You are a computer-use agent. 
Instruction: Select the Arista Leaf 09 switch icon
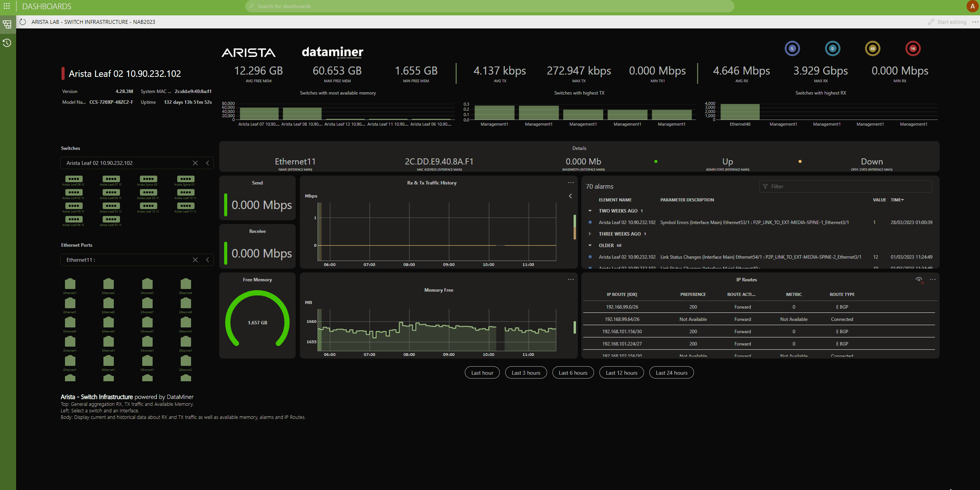[x=73, y=206]
